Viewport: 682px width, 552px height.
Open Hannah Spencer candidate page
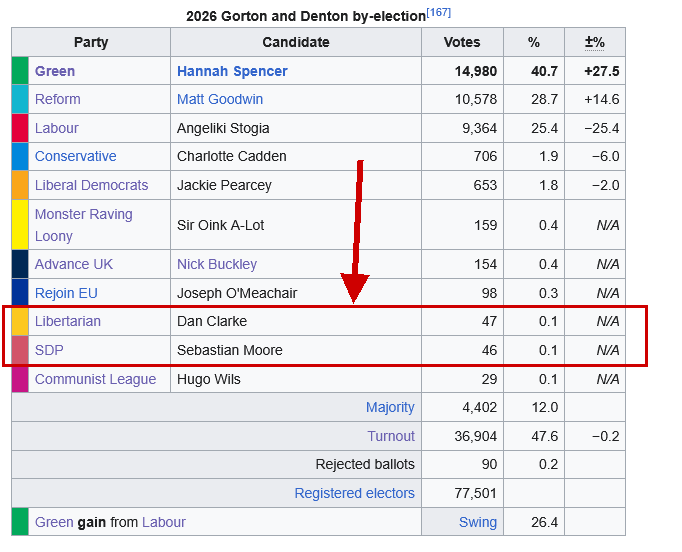tap(232, 71)
